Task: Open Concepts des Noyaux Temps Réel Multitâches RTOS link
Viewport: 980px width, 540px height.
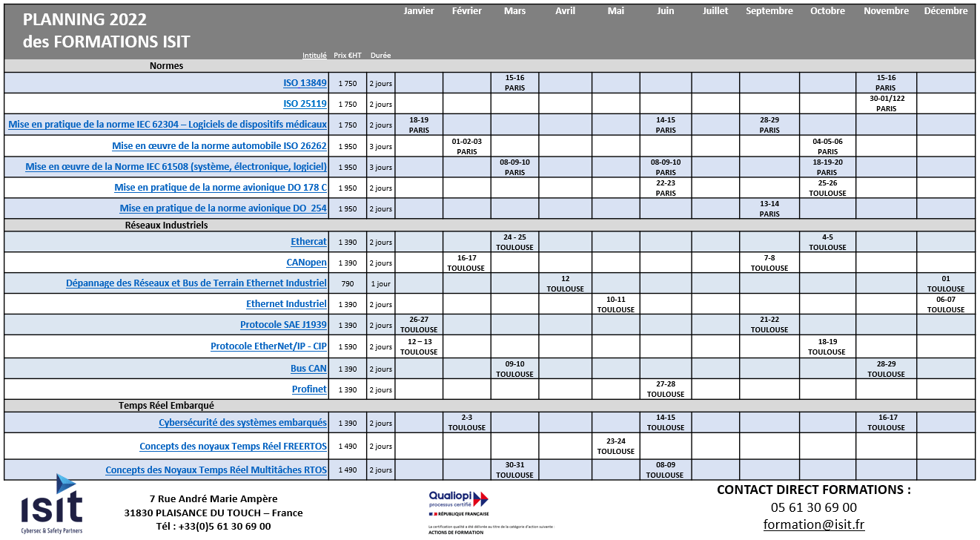Action: [216, 470]
